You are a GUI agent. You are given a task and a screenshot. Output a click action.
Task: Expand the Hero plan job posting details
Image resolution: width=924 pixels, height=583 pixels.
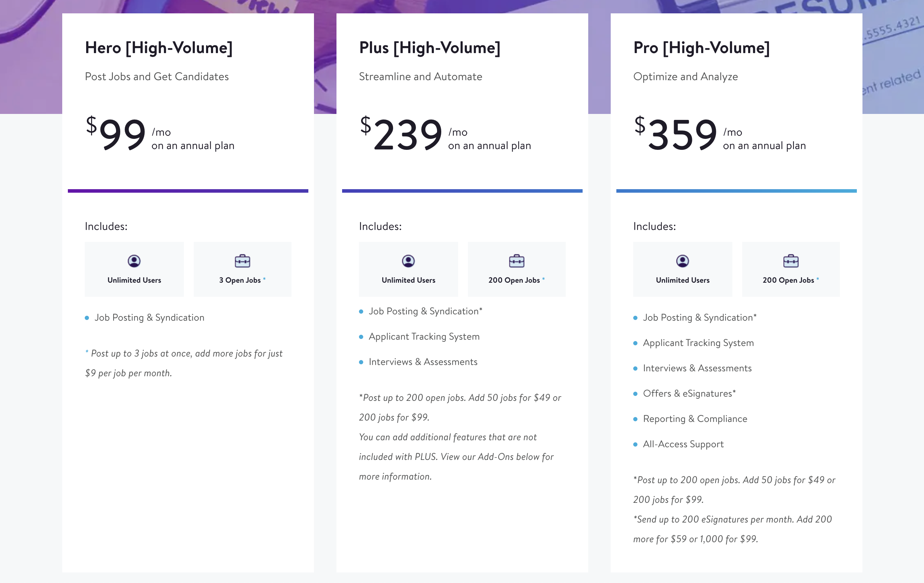[150, 316]
